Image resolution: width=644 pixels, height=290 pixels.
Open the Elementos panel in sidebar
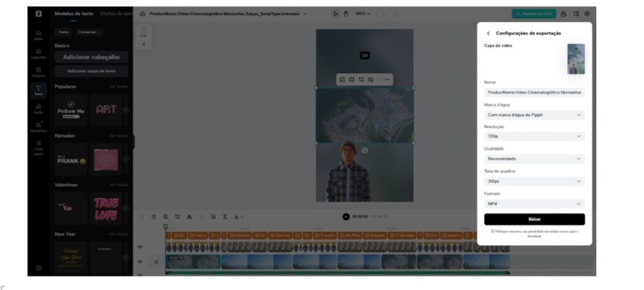38,127
